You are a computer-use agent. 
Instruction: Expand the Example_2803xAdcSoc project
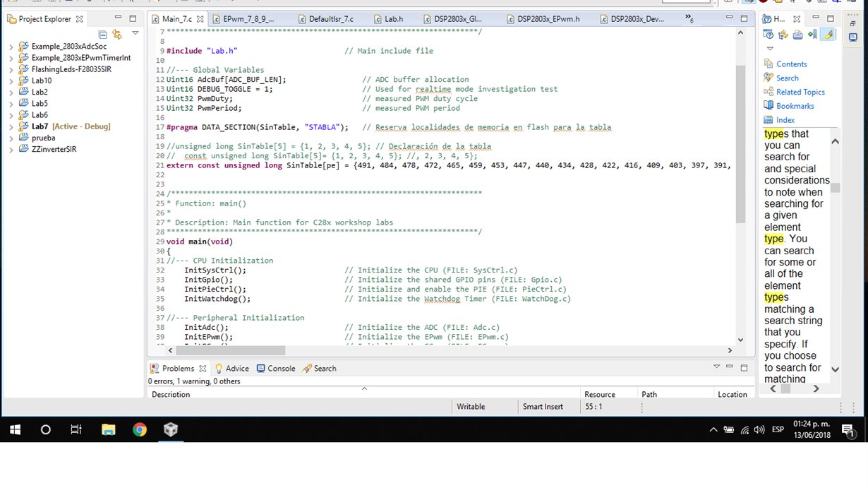[11, 47]
